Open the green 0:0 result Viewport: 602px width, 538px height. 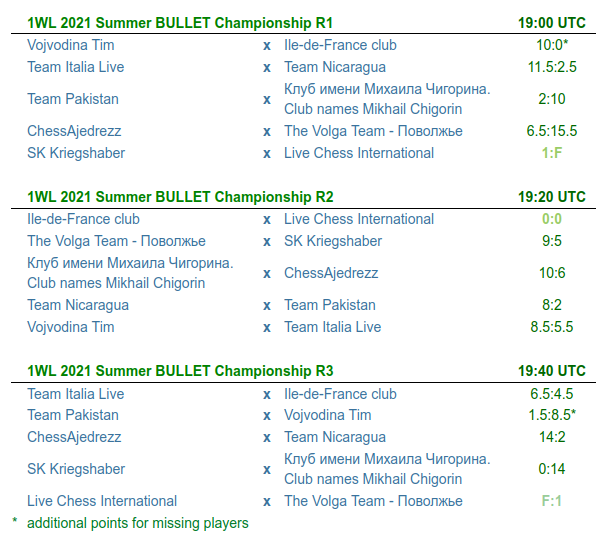coord(552,219)
